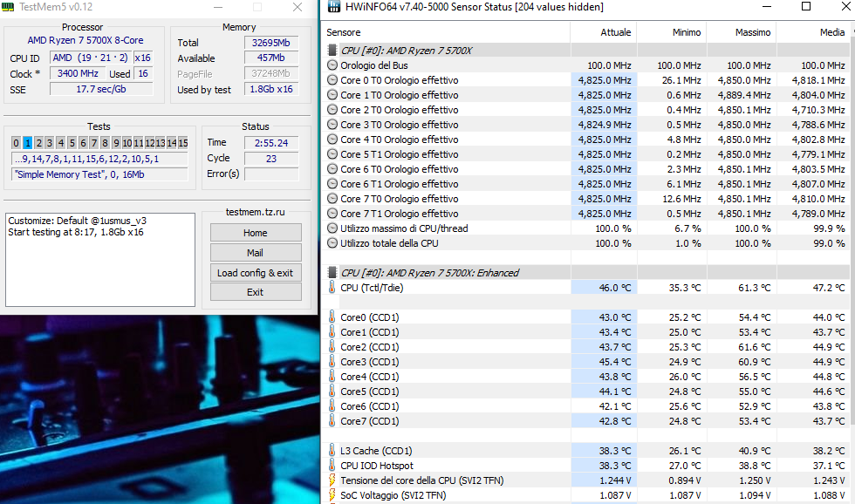
Task: Select test number 0 box
Action: point(17,143)
